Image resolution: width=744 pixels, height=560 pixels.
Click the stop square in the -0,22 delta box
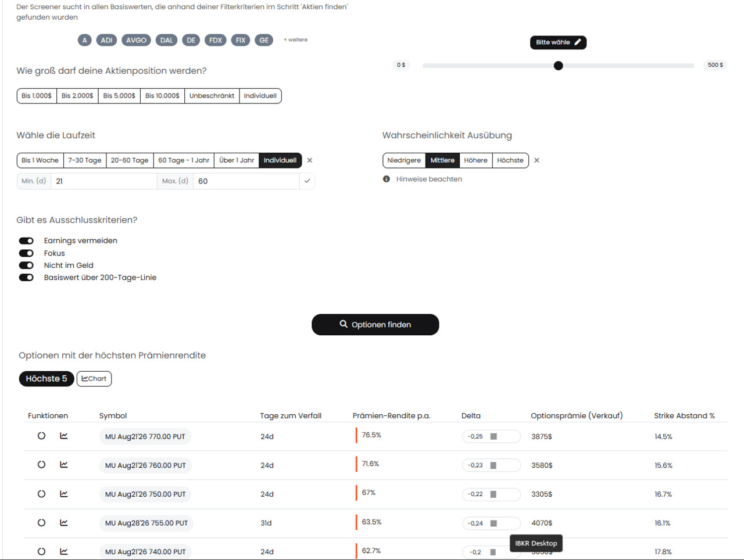[493, 494]
